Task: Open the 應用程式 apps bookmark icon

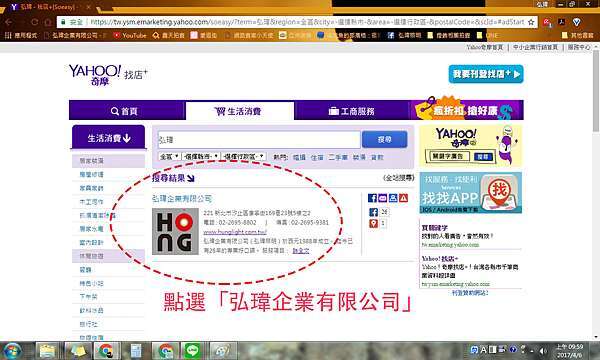Action: click(22, 36)
